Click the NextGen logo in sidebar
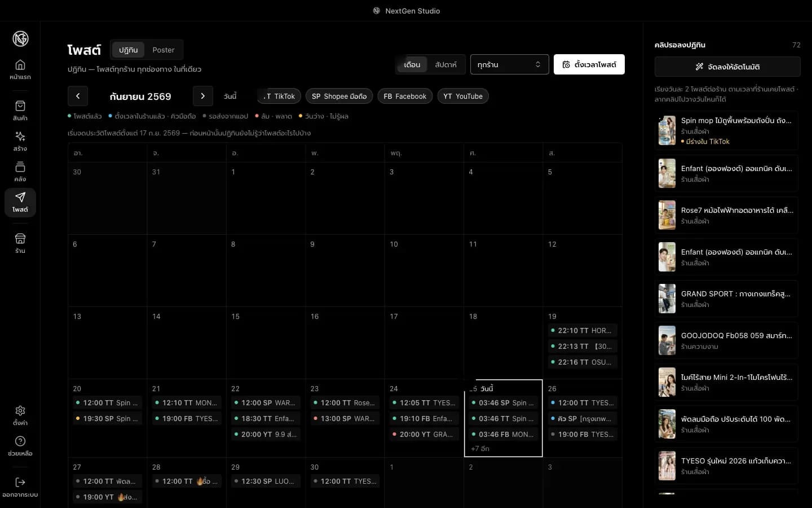The width and height of the screenshot is (812, 508). coord(20,38)
